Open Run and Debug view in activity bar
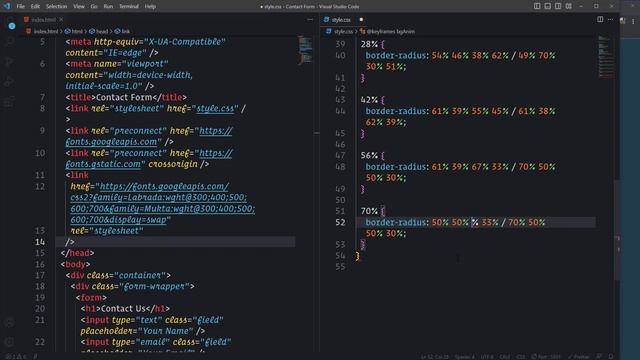Image resolution: width=640 pixels, height=360 pixels. pos(10,82)
